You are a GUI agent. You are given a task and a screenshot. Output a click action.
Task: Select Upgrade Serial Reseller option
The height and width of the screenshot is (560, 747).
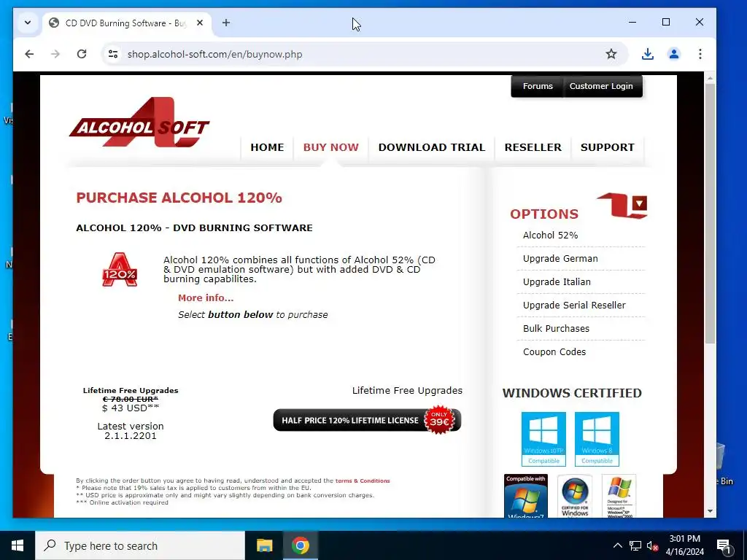574,306
